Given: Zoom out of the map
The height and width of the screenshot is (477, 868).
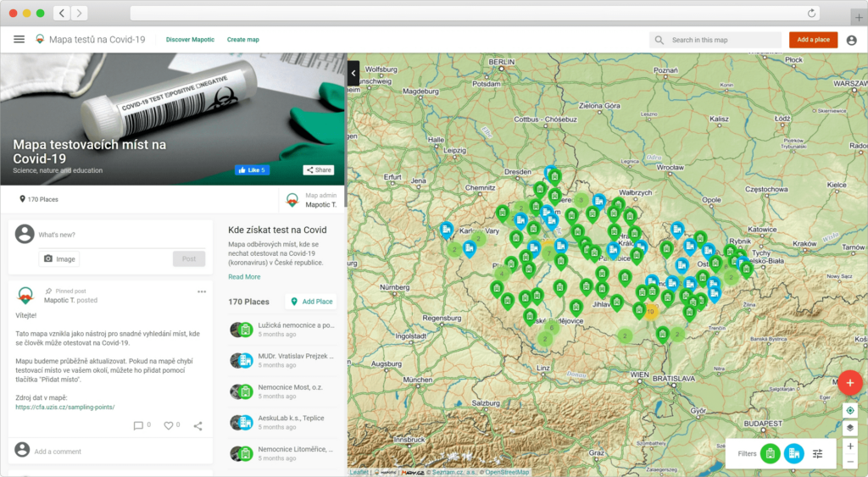Looking at the screenshot, I should pos(849,461).
